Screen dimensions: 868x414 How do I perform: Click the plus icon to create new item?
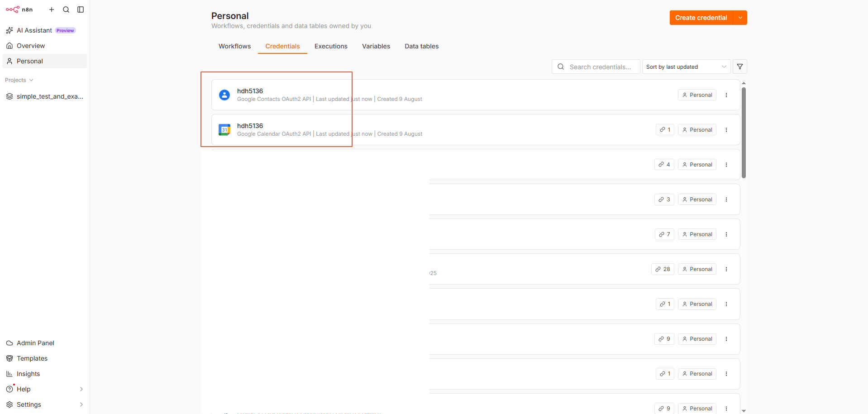(52, 10)
